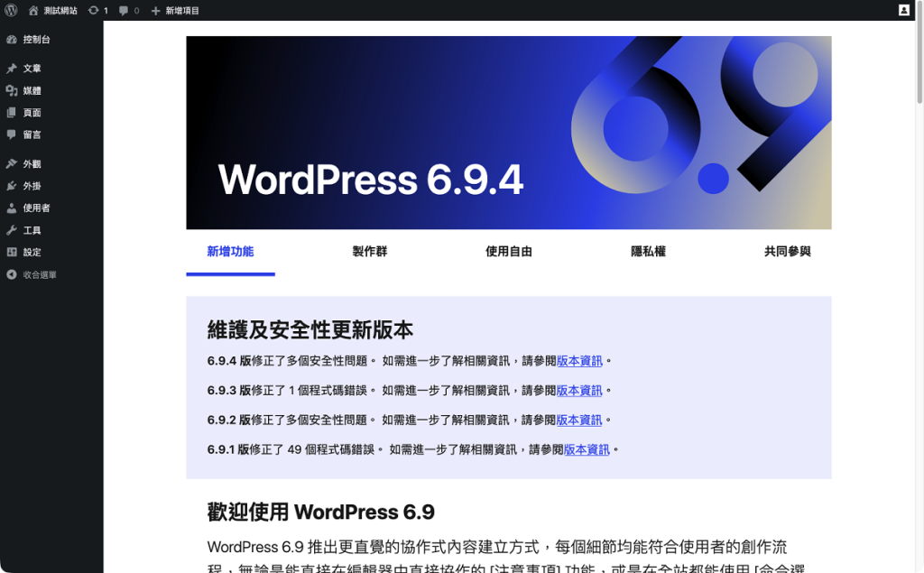Click the WordPress 6.9.4 banner image

coord(508,133)
